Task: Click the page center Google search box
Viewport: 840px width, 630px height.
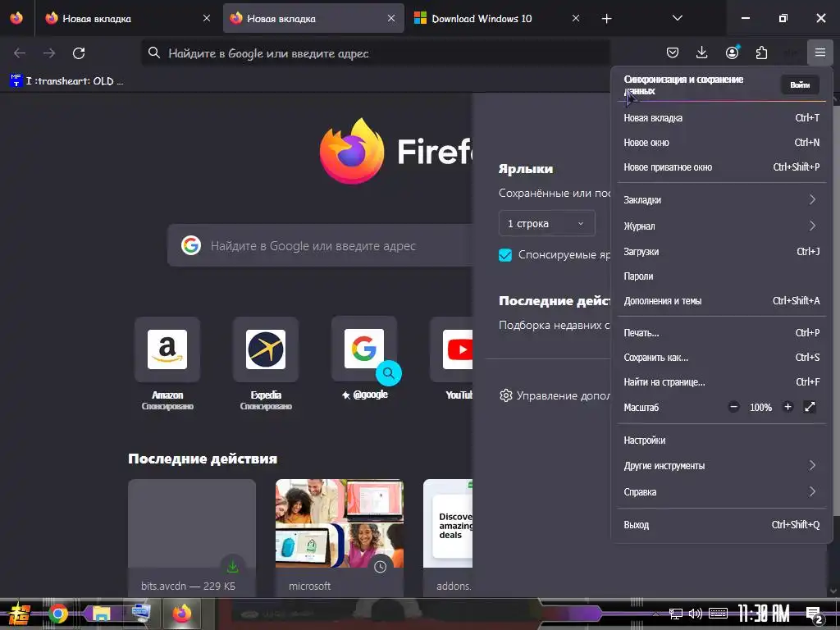Action: [x=320, y=245]
